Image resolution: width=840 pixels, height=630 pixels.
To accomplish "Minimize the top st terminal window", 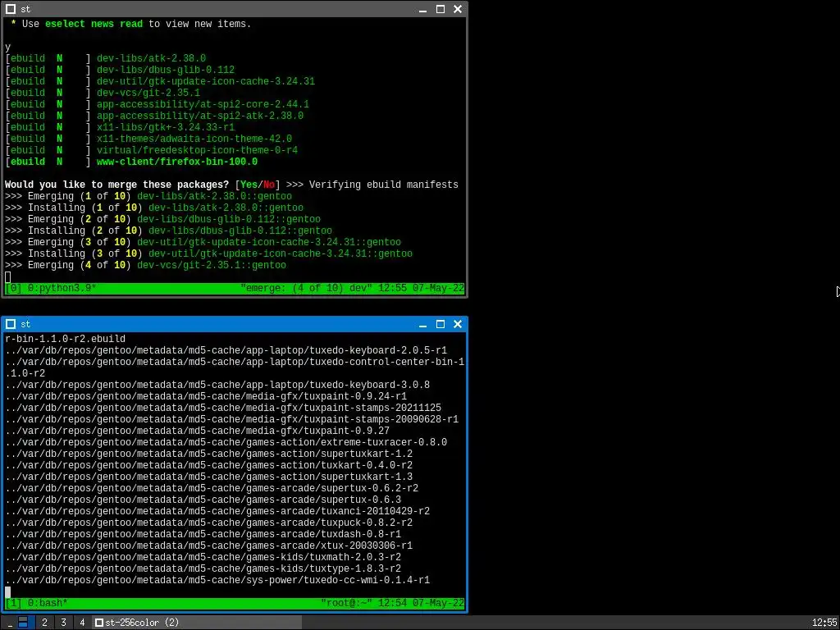I will [x=422, y=9].
